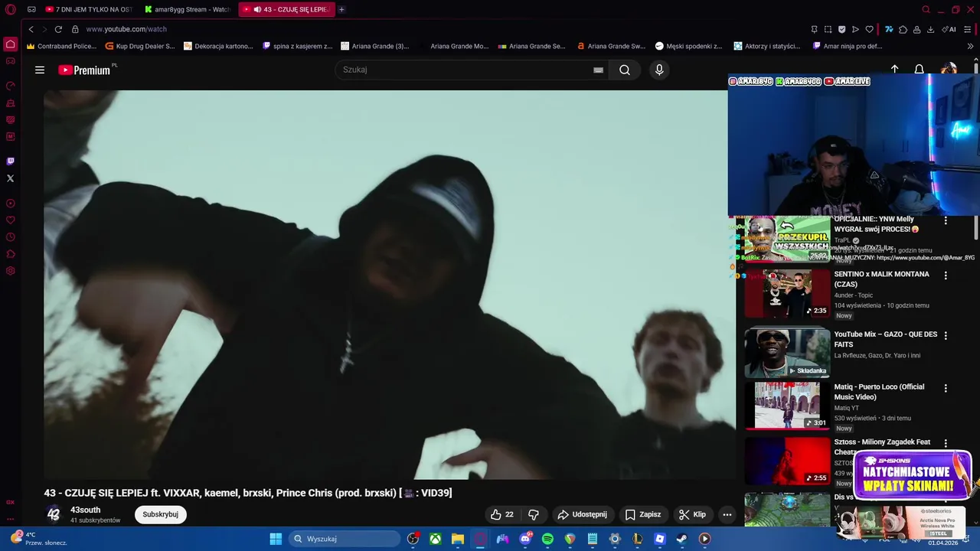The image size is (980, 551).
Task: Start voice search with the microphone
Action: tap(659, 70)
